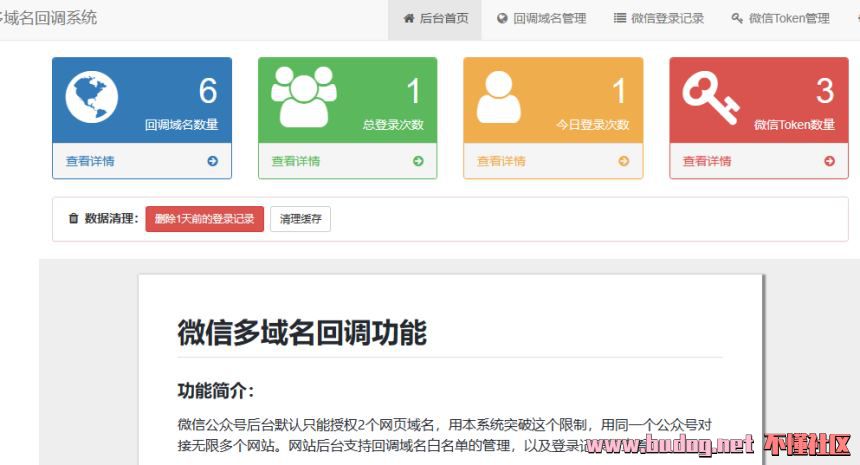
Task: Click arrow icon in 总登录次数 card footer
Action: [418, 161]
